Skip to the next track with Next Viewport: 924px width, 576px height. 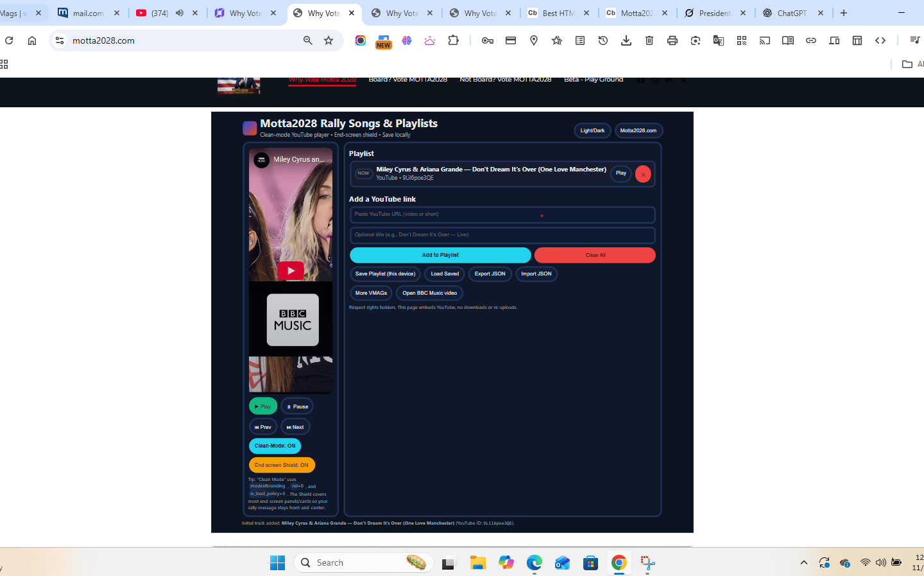[296, 427]
